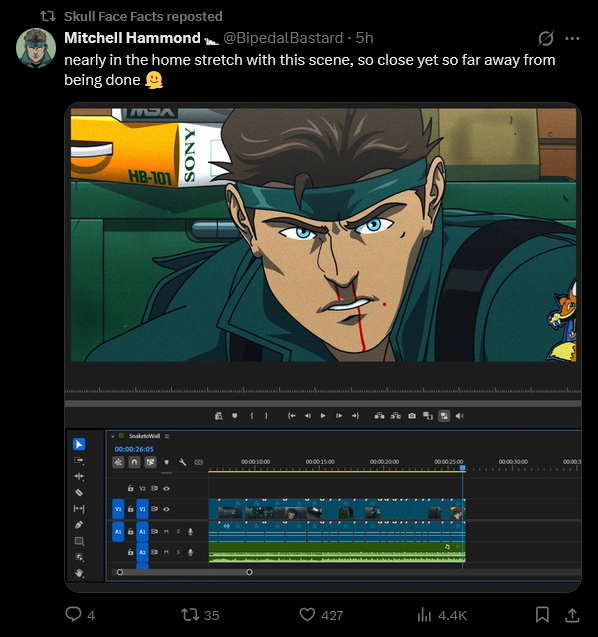Close the SnaketoWall sequence tab

[x=113, y=436]
